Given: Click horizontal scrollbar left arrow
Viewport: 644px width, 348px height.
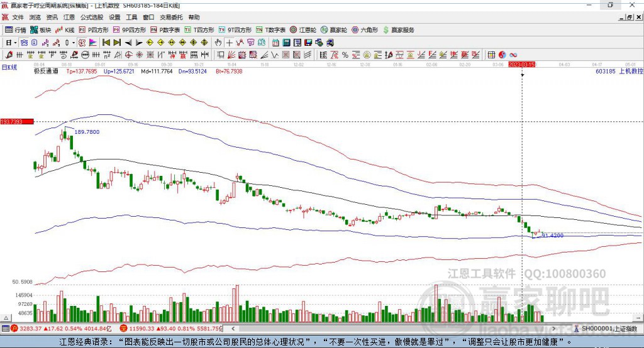Looking at the screenshot, I should (x=233, y=329).
